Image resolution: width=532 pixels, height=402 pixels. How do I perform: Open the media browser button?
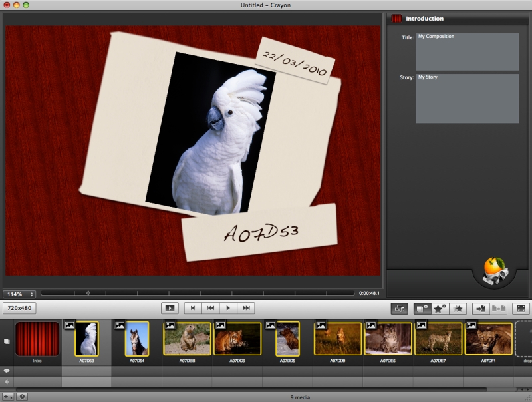coord(400,308)
